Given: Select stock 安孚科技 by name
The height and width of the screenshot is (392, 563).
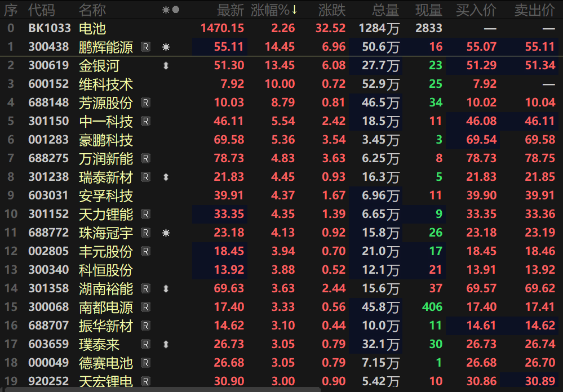Looking at the screenshot, I should coord(106,195).
